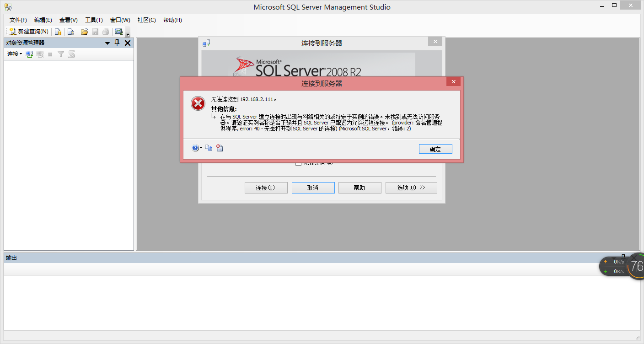Open the Object Explorer window position dropdown
This screenshot has width=644, height=344.
107,43
